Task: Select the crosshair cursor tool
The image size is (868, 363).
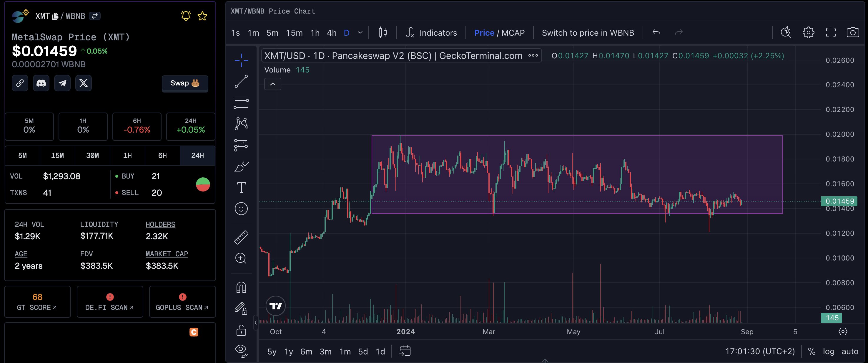Action: pyautogui.click(x=241, y=60)
